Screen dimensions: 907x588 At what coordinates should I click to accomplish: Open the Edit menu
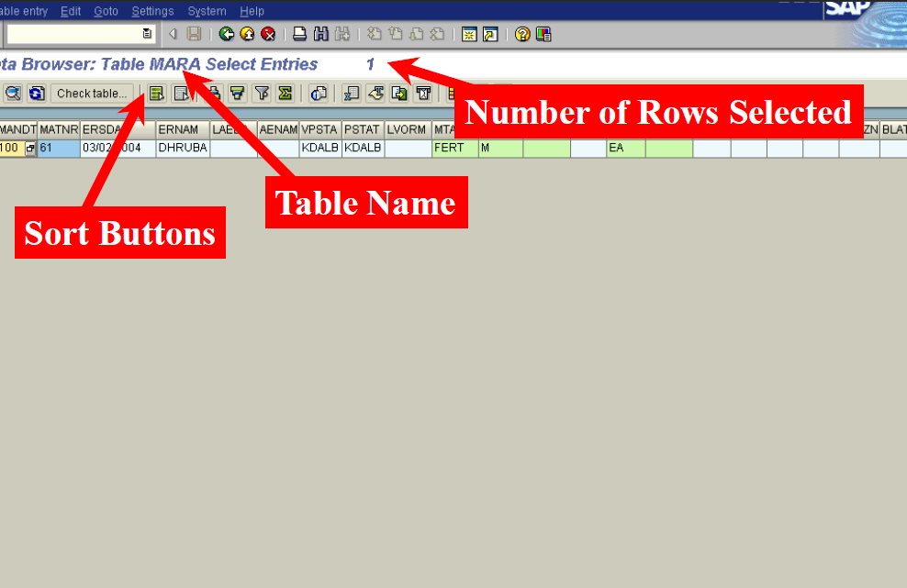[71, 11]
